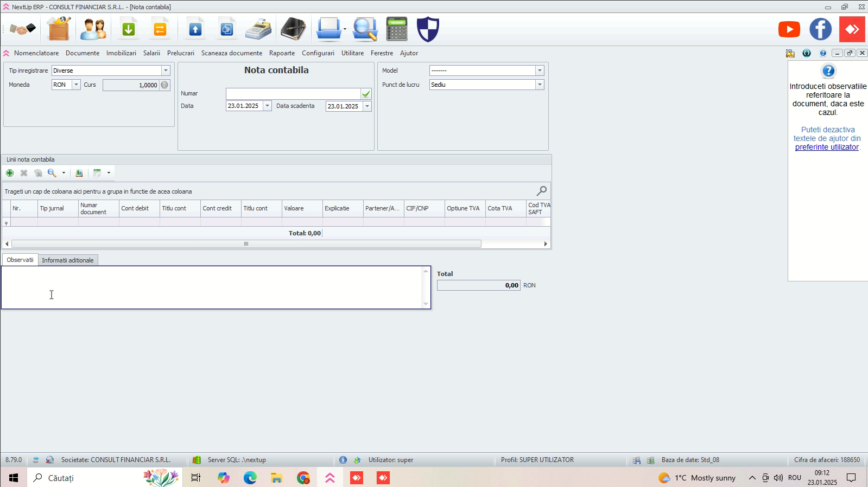868x487 pixels.
Task: Expand the Moneda currency dropdown
Action: point(77,85)
